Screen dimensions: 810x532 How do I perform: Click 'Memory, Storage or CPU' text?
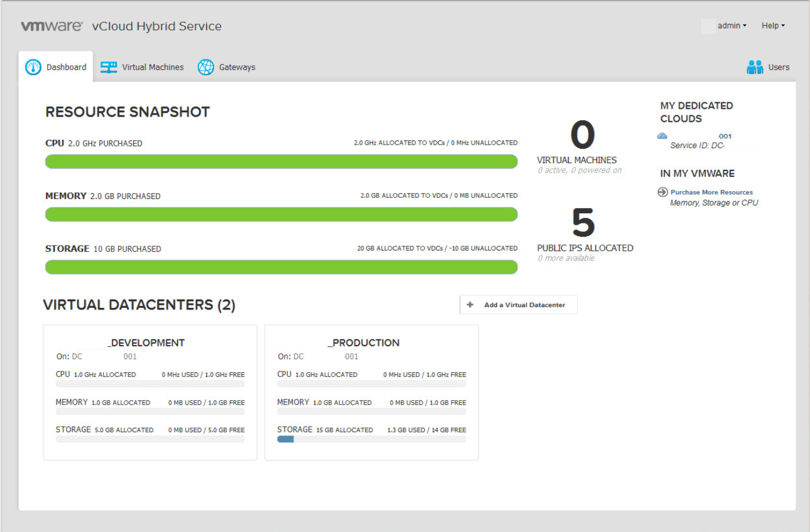coord(714,203)
